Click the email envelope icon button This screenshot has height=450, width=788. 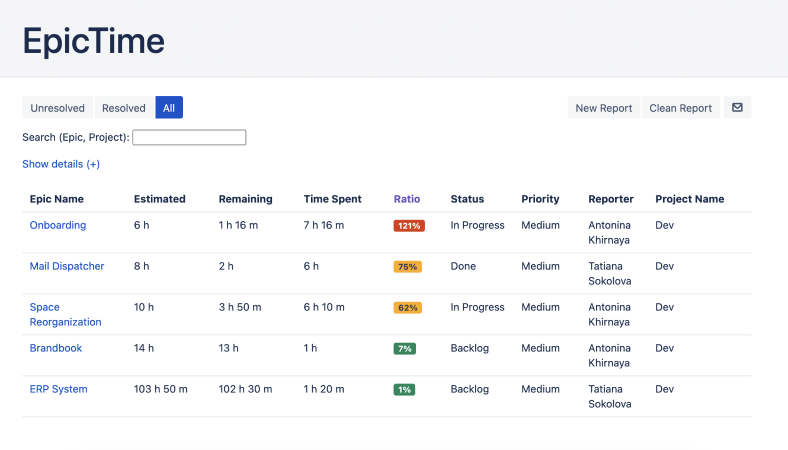pos(737,108)
